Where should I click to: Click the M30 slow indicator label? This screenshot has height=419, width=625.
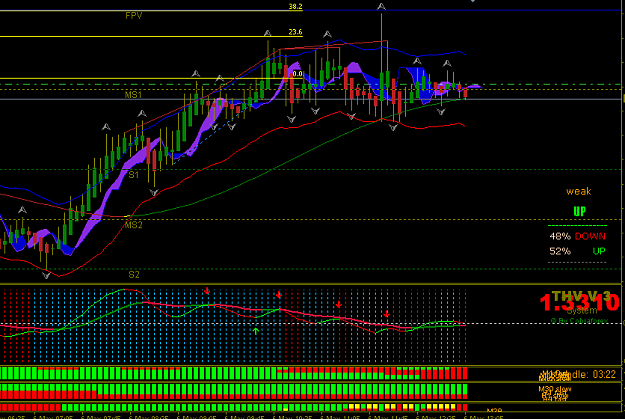point(555,389)
